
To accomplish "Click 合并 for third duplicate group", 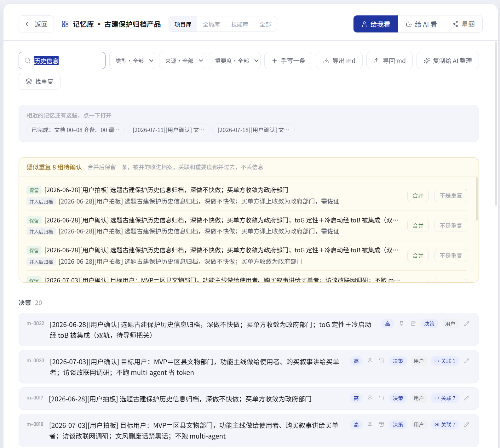I will point(418,256).
